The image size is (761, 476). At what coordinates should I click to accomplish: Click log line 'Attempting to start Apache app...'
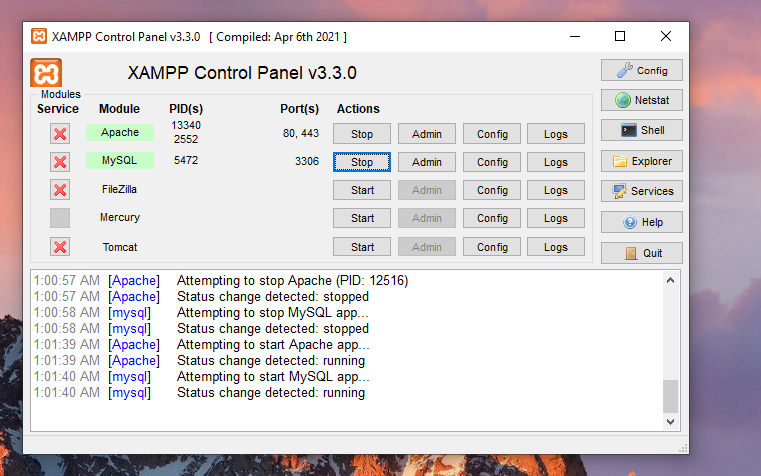coord(273,345)
